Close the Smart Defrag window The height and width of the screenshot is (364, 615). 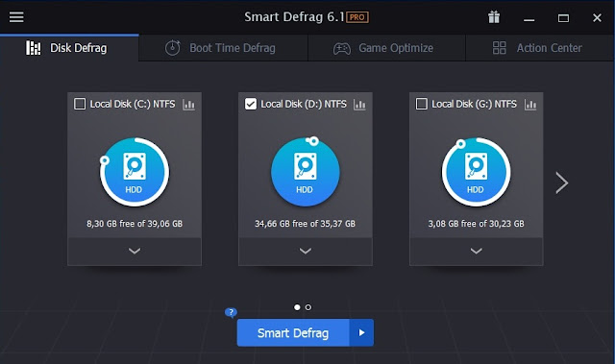tap(597, 17)
